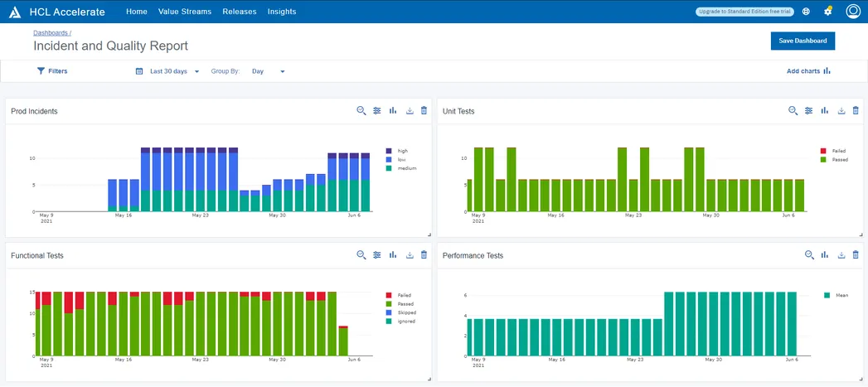Delete the Prod Incidents chart

click(424, 111)
